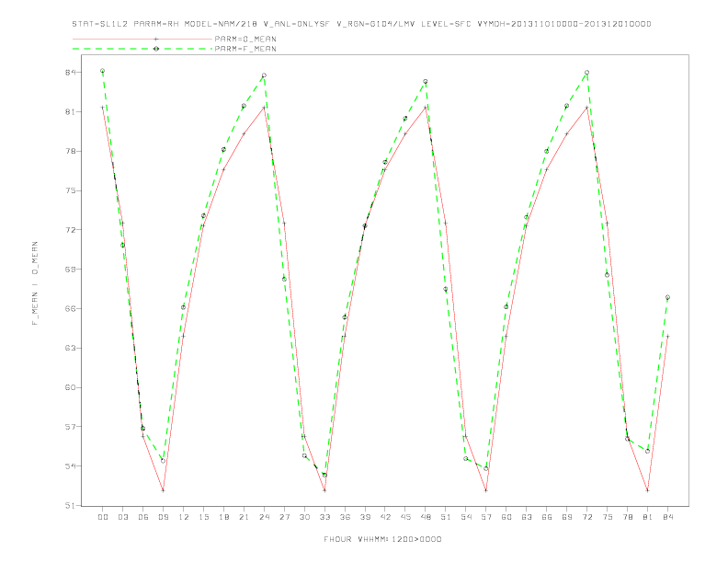This screenshot has width=728, height=563.
Task: Click the F_MEAN circle marker at hour 48
Action: [426, 81]
